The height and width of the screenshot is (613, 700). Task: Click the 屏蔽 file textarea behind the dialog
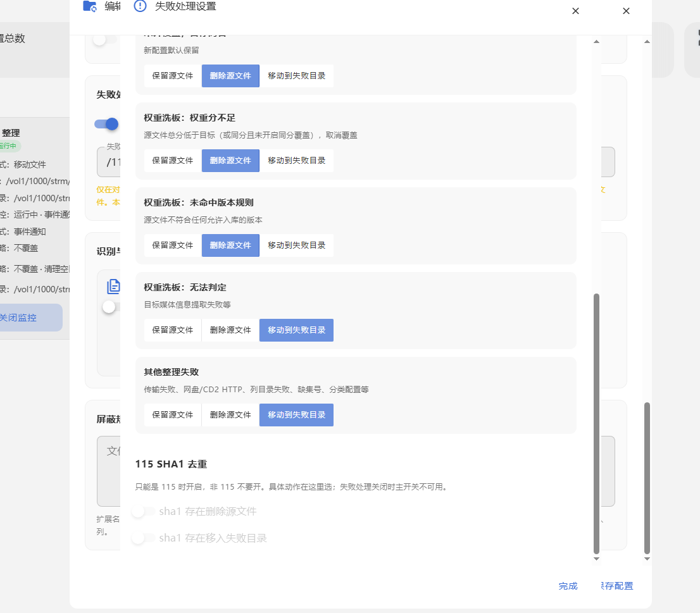pos(108,471)
